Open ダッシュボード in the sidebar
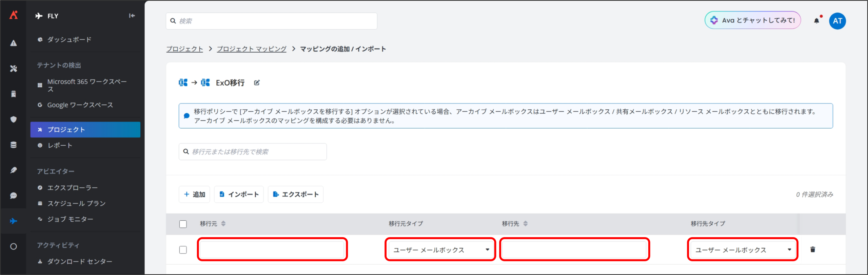The height and width of the screenshot is (275, 868). click(x=69, y=40)
